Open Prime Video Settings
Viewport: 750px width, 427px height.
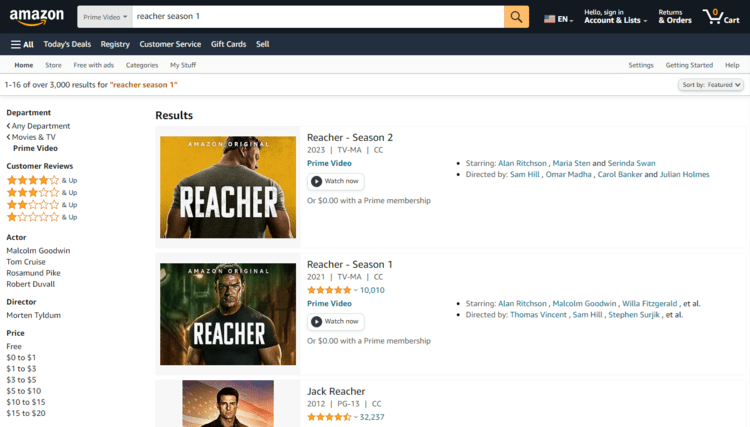640,65
